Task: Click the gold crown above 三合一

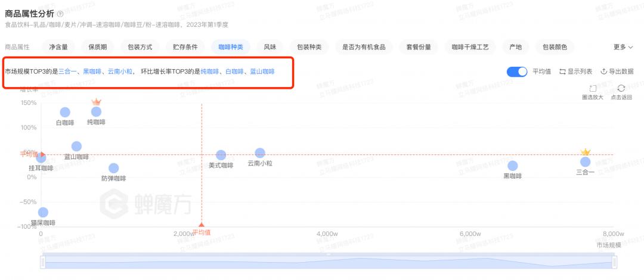Action: (x=586, y=152)
